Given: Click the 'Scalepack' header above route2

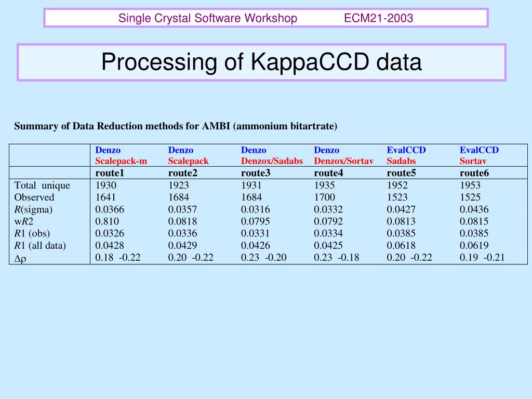Looking at the screenshot, I should pos(188,161).
